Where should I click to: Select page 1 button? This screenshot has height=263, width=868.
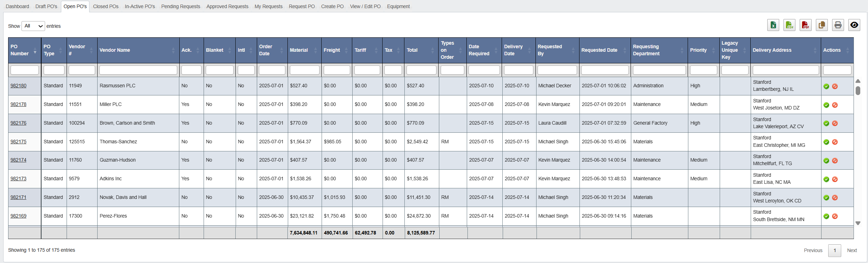click(835, 250)
